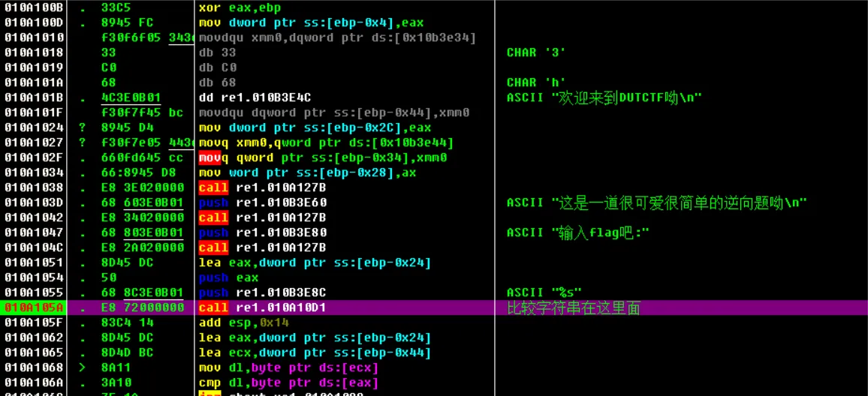Click the call re1.010A10D1 instruction
The width and height of the screenshot is (868, 396).
coord(262,307)
